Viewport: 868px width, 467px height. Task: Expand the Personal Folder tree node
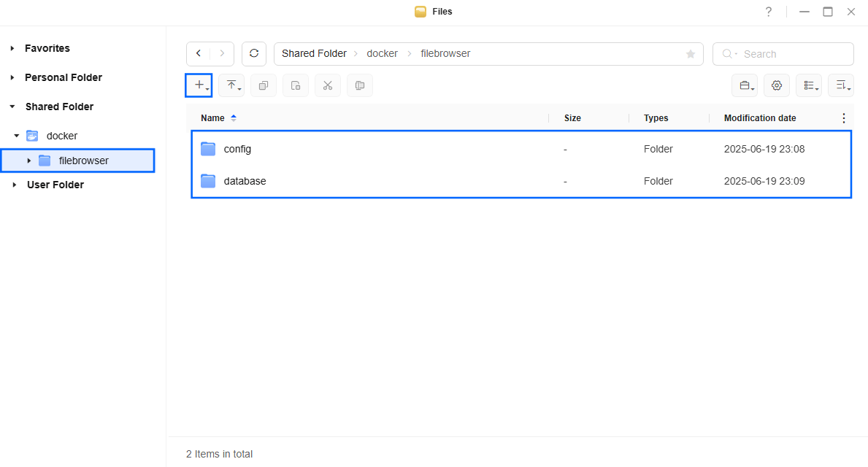click(12, 77)
